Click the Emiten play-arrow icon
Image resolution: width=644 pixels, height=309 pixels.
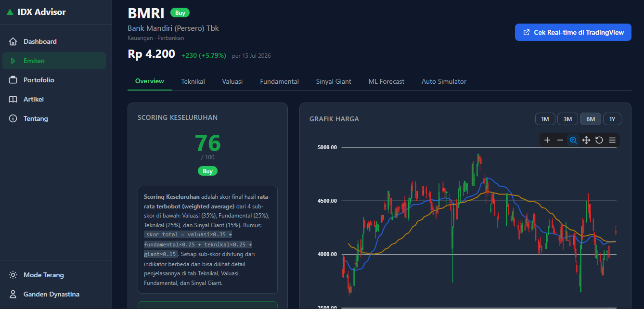13,61
